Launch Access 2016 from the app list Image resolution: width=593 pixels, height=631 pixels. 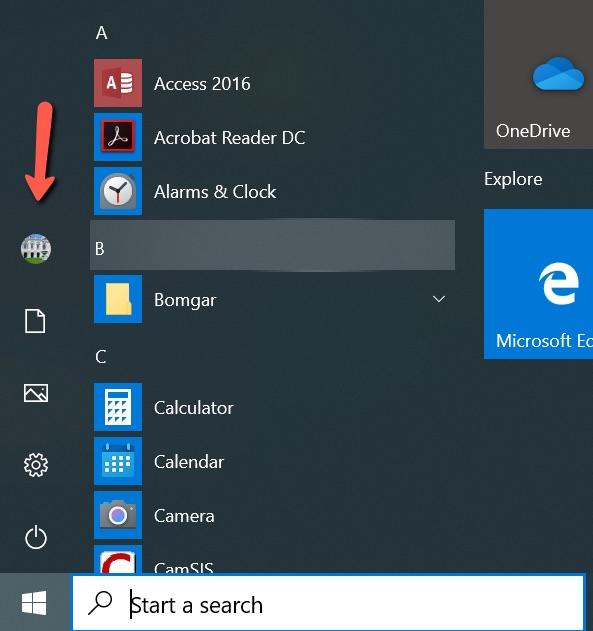[x=273, y=83]
